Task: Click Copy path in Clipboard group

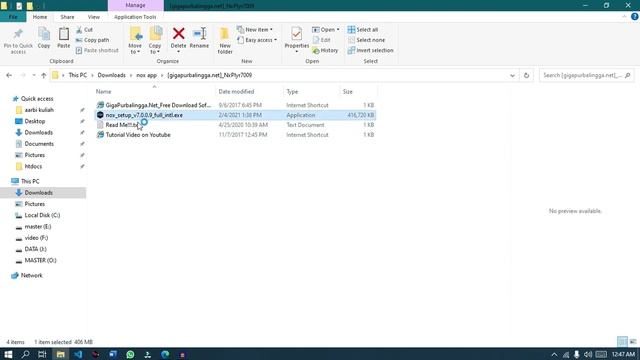Action: (93, 40)
